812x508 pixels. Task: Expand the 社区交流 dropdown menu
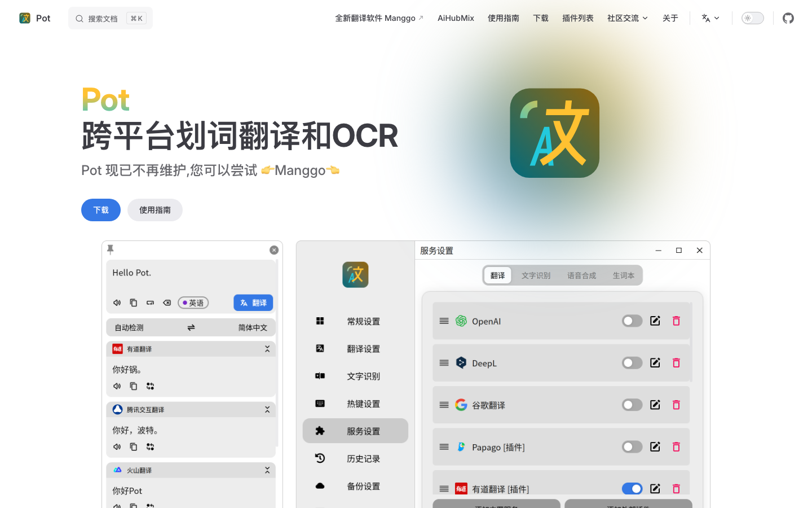tap(628, 18)
